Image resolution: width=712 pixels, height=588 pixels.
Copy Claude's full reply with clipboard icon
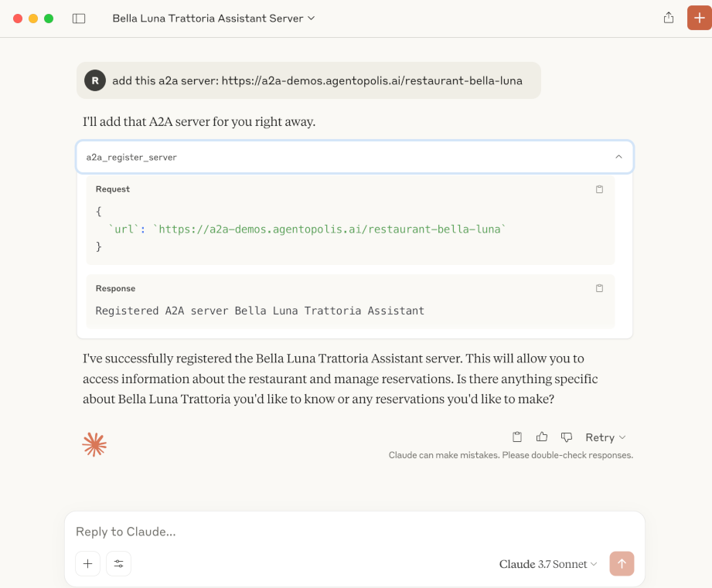click(x=516, y=437)
